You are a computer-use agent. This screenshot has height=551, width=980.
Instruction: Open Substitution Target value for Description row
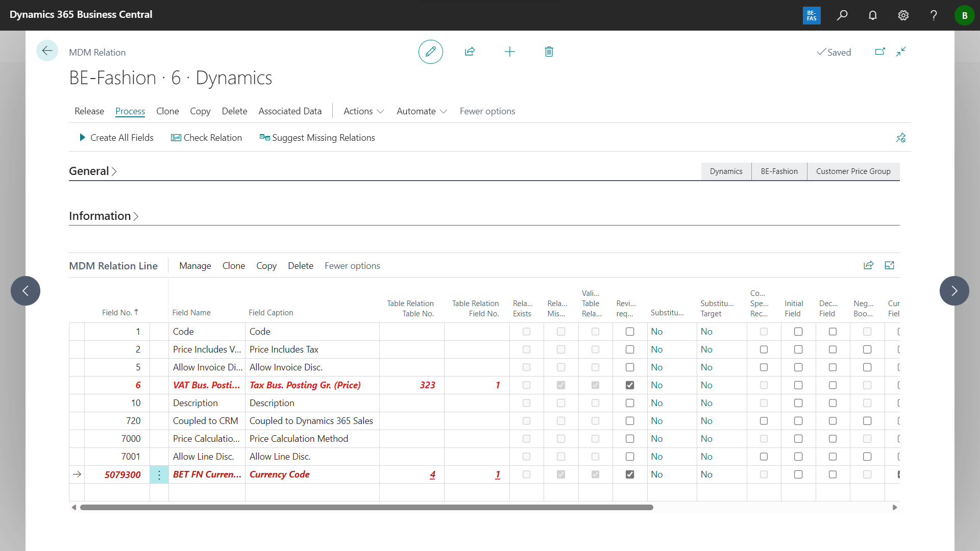click(706, 403)
